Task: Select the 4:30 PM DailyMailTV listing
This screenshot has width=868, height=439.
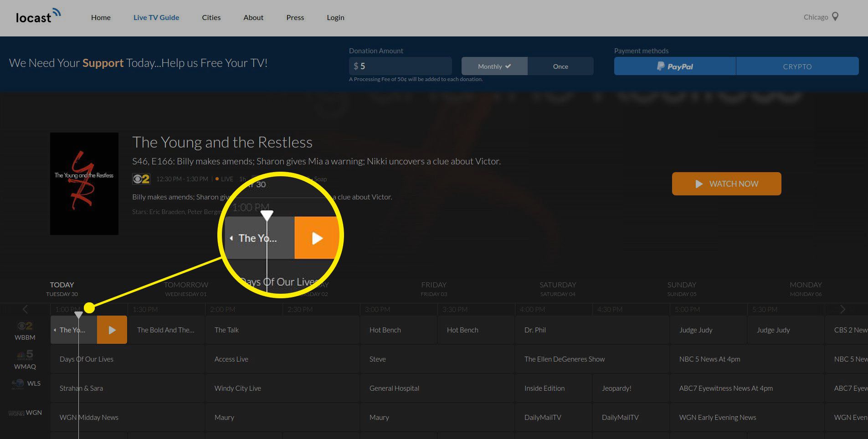Action: [631, 417]
